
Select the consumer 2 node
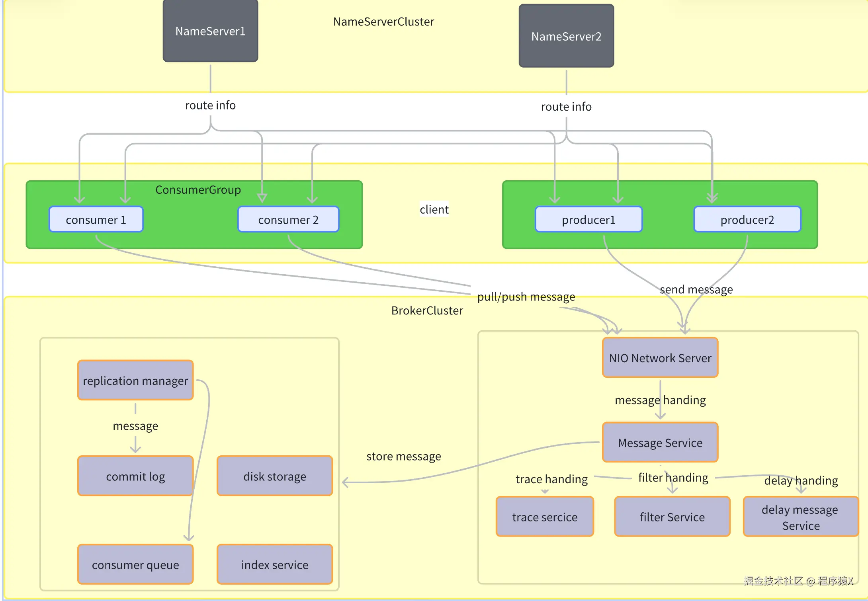[288, 219]
